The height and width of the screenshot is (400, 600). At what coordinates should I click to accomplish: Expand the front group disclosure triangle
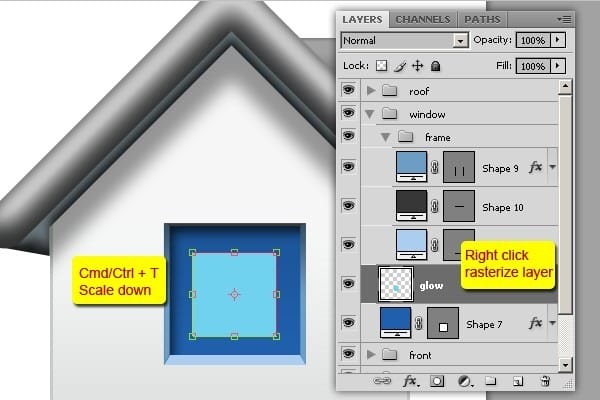(x=372, y=355)
